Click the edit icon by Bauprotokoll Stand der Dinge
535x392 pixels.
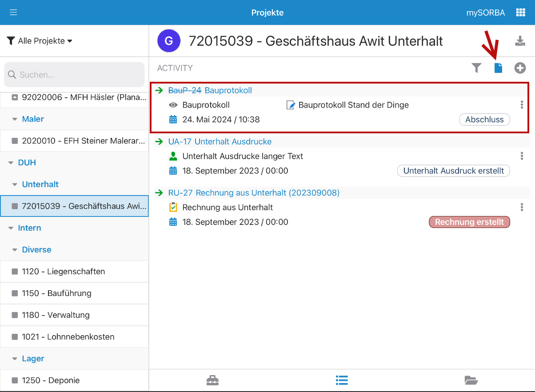[291, 105]
